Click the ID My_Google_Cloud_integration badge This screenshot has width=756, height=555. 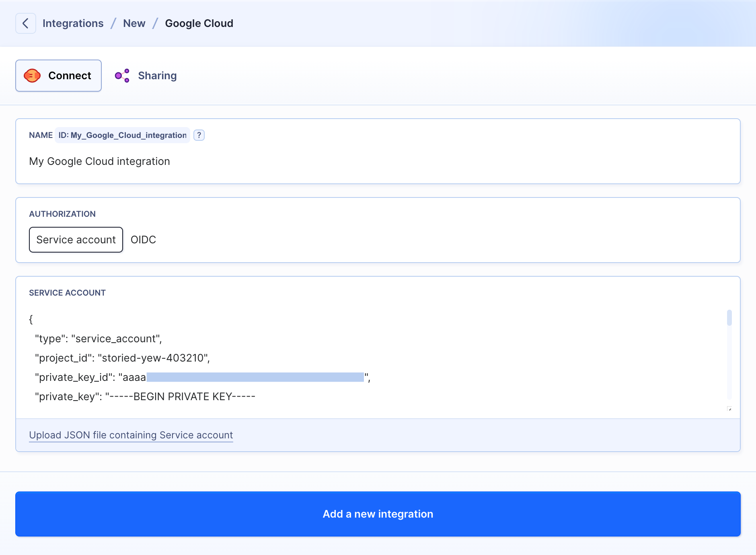pos(123,135)
